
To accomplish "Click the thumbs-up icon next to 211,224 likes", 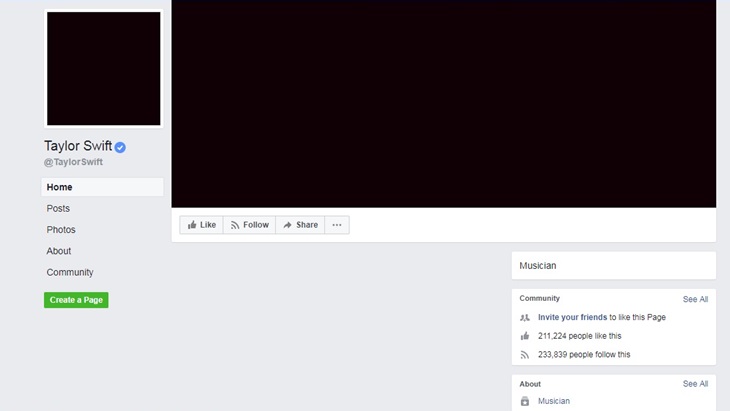I will [x=525, y=336].
